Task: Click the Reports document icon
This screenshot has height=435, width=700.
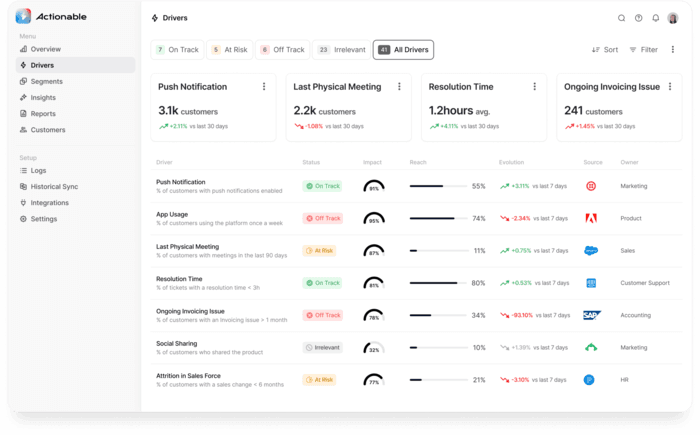Action: pos(23,113)
